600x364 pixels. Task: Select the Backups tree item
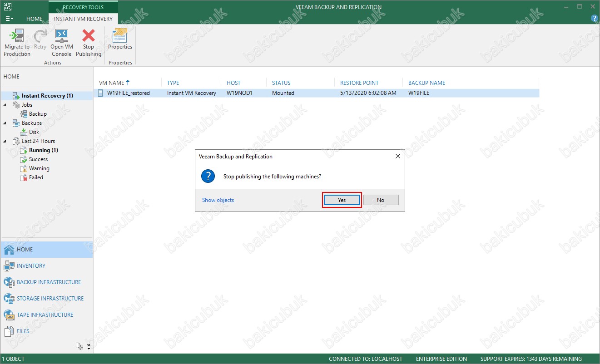[31, 123]
